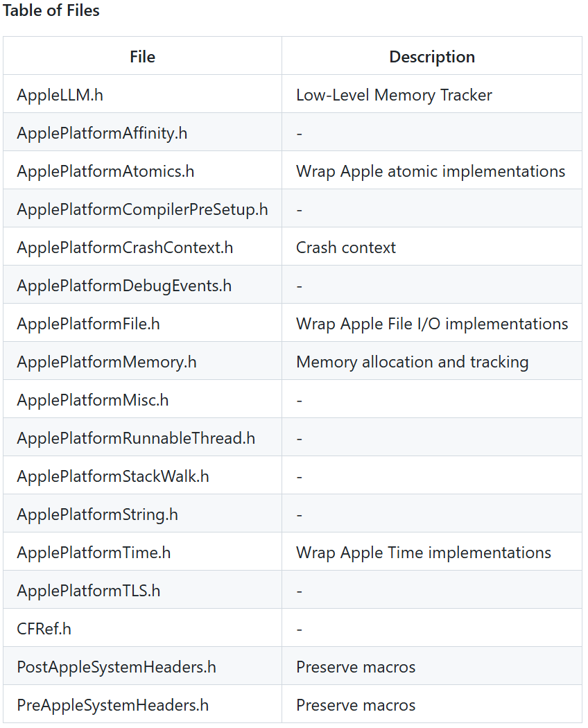The width and height of the screenshot is (588, 728).
Task: Click ApplePlatformDebugEvents.h in file column
Action: 124,286
